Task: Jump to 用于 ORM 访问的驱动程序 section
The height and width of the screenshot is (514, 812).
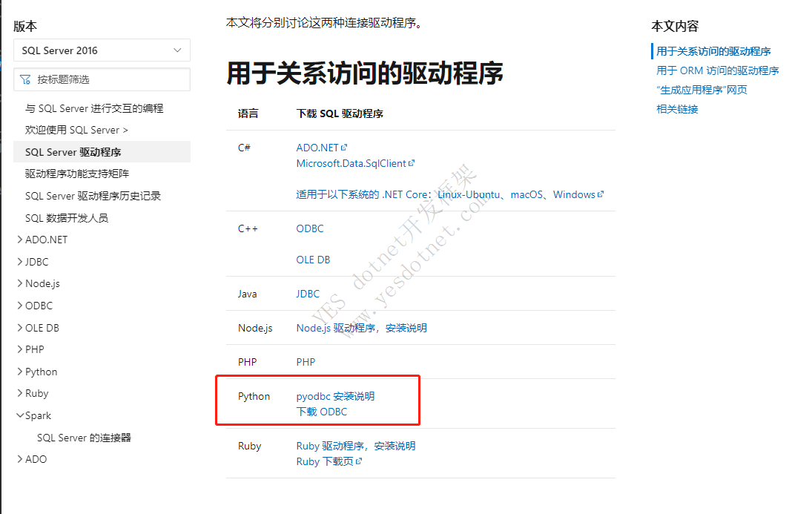Action: point(718,70)
